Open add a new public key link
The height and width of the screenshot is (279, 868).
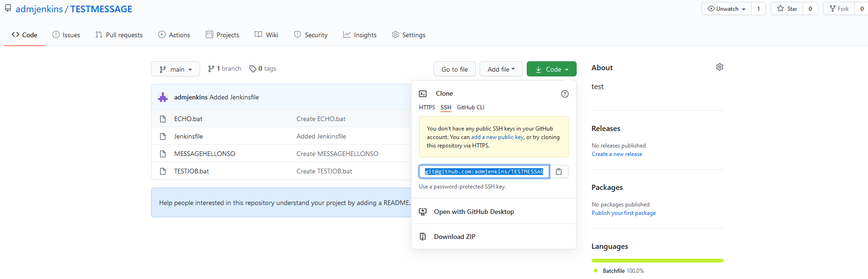pos(497,137)
